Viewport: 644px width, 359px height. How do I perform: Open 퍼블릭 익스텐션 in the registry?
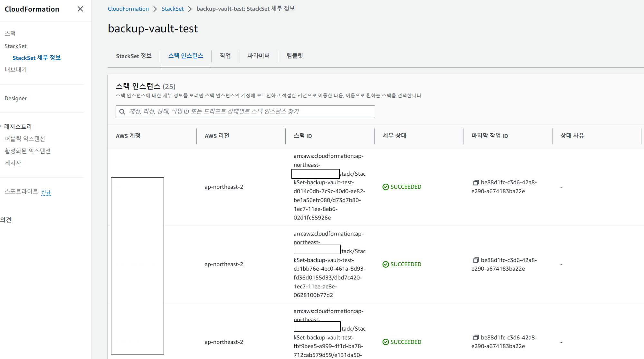pos(24,139)
